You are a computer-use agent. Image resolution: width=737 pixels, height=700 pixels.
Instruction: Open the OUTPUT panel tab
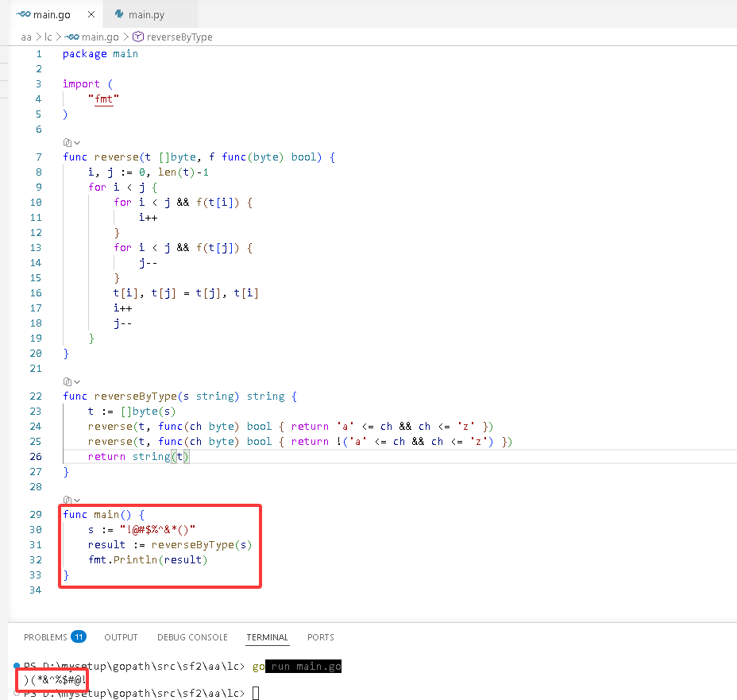point(121,637)
